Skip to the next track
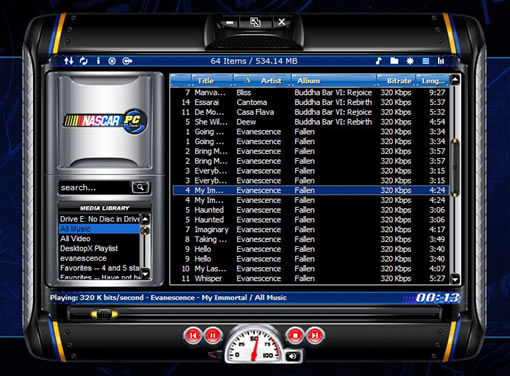Viewport: 510px width, 376px height. (x=315, y=335)
